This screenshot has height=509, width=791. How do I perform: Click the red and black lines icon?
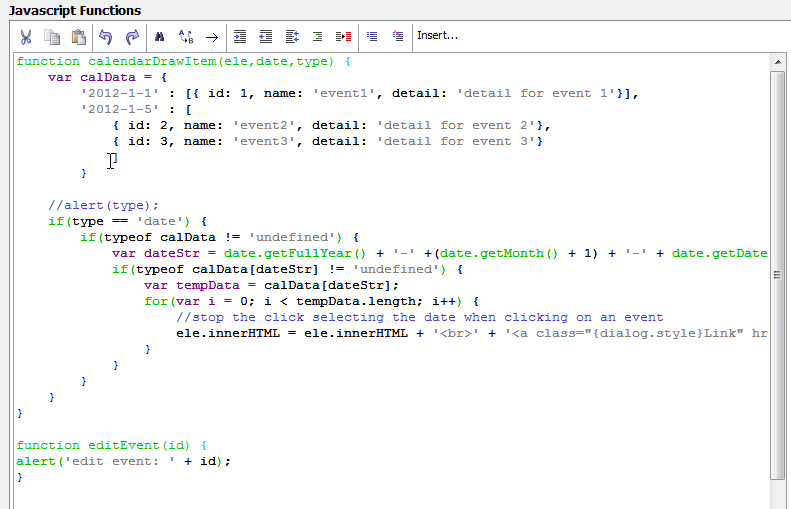(344, 36)
